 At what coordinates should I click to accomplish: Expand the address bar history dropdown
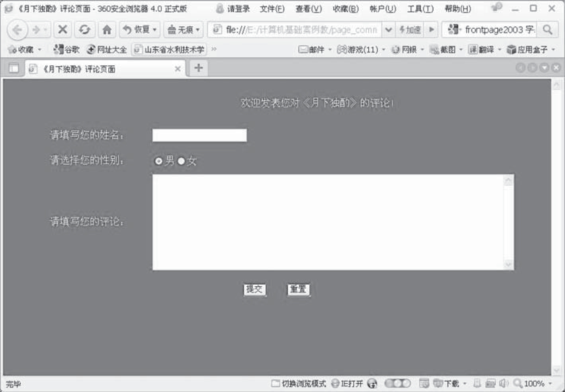point(389,29)
